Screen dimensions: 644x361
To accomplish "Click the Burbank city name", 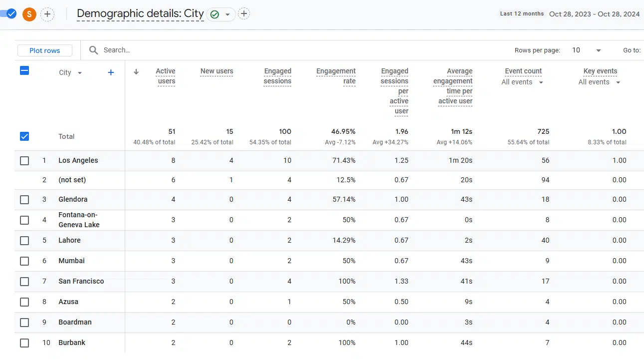I will click(72, 343).
